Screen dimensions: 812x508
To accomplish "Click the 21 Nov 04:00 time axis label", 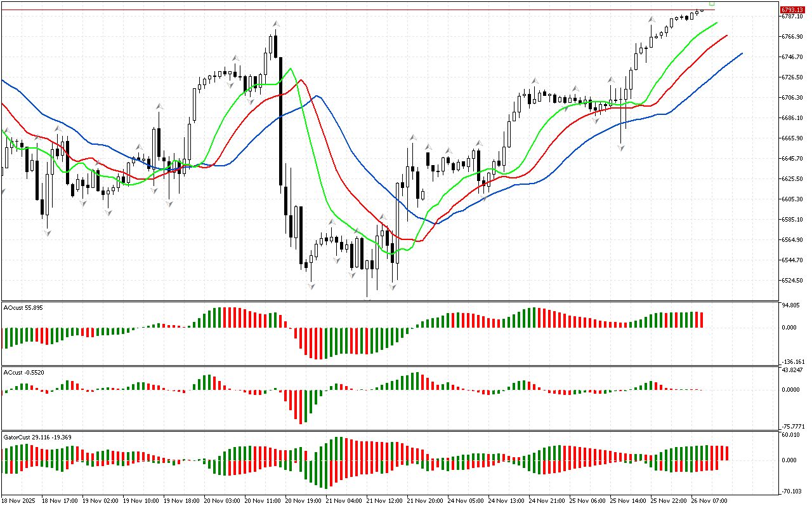I will click(343, 500).
